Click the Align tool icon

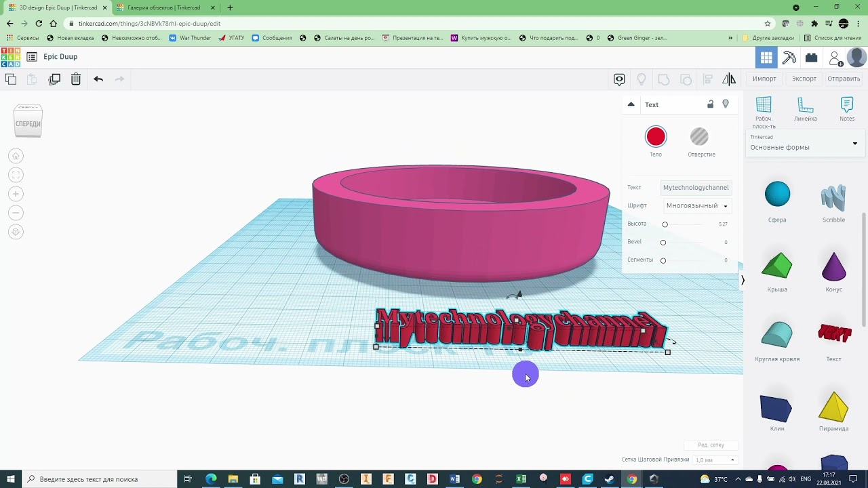(707, 79)
